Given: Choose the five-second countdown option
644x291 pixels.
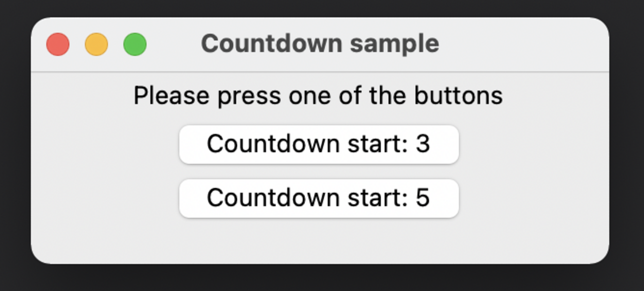Looking at the screenshot, I should (319, 198).
